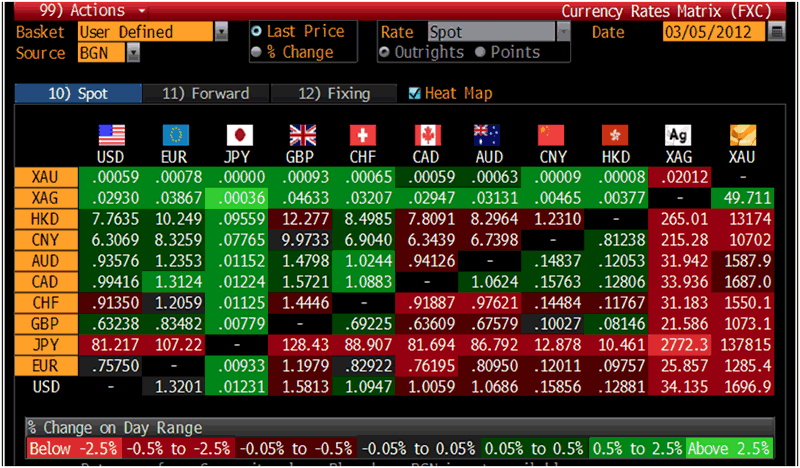
Task: Expand the Rate Spot dropdown
Action: coord(563,32)
